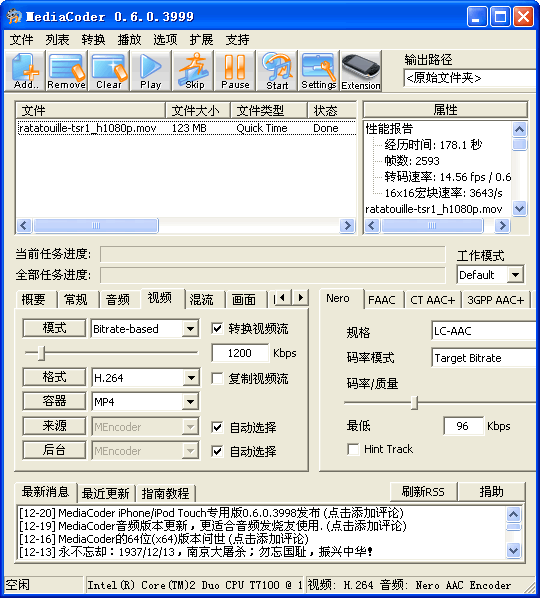Open the 播放 menu
The height and width of the screenshot is (598, 540).
[129, 39]
